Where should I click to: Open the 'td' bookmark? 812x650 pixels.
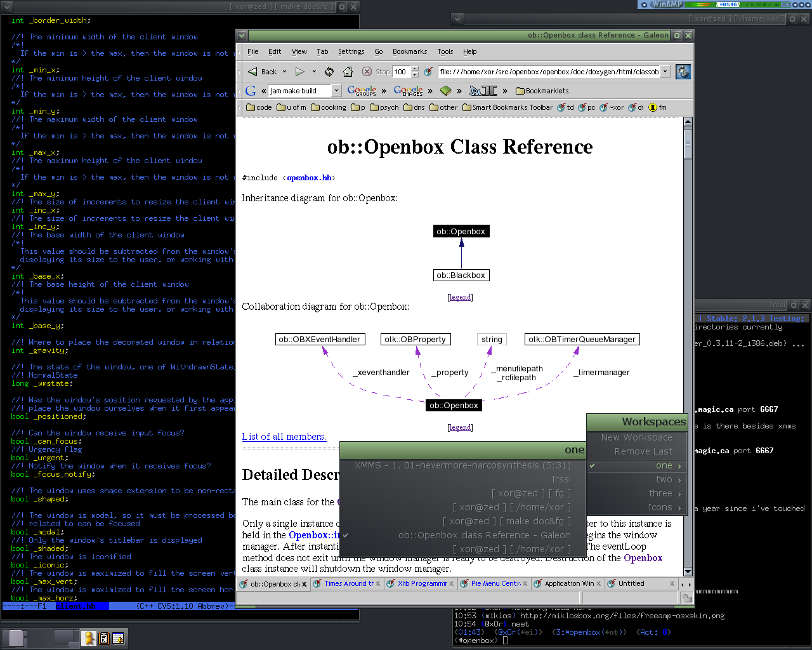565,107
